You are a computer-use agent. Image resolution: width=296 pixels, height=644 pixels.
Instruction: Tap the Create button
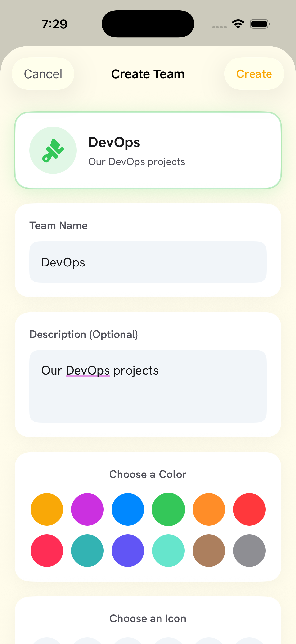pyautogui.click(x=254, y=74)
